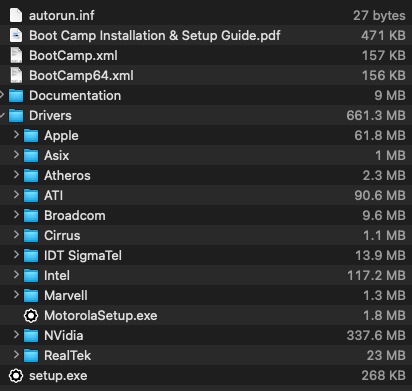Image resolution: width=412 pixels, height=391 pixels.
Task: Select the BootCamp64.xml document icon
Action: pos(16,75)
